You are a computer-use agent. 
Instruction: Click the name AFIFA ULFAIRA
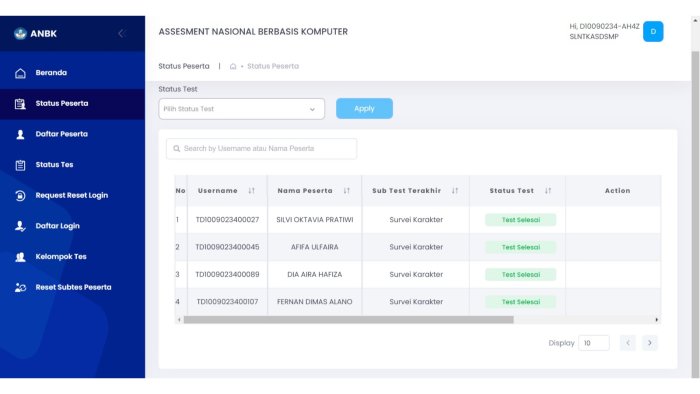click(x=315, y=247)
